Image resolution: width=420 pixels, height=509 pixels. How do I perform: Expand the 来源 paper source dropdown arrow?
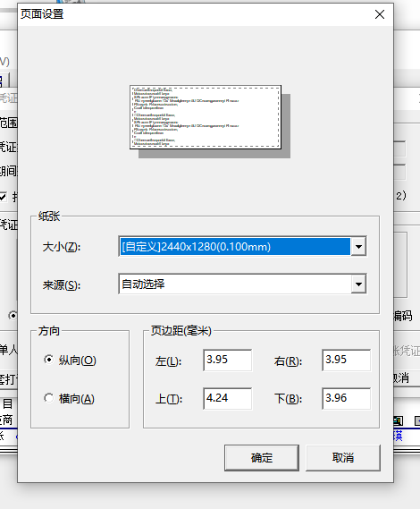click(x=358, y=284)
